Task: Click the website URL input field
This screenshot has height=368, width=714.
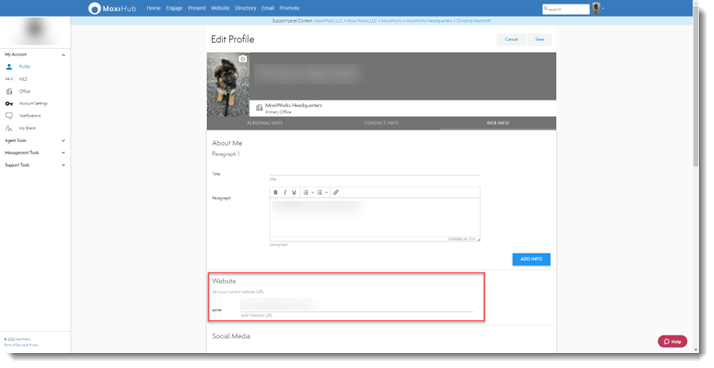Action: 357,305
